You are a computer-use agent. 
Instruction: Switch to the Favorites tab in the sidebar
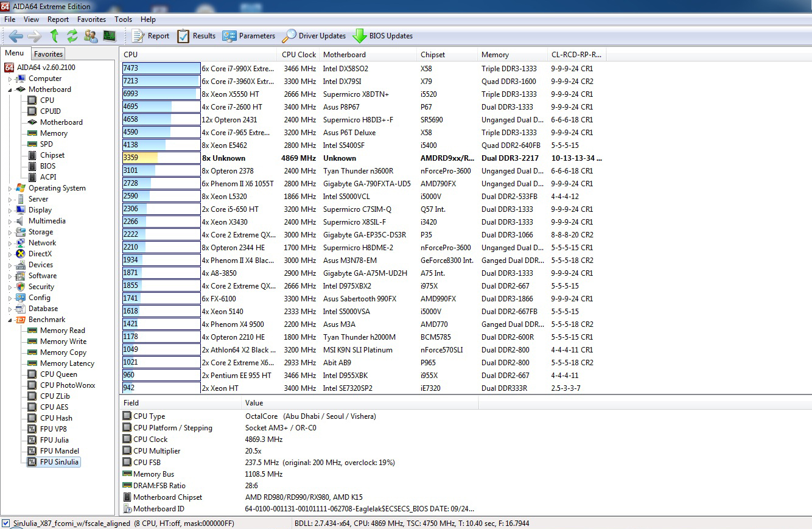click(48, 54)
